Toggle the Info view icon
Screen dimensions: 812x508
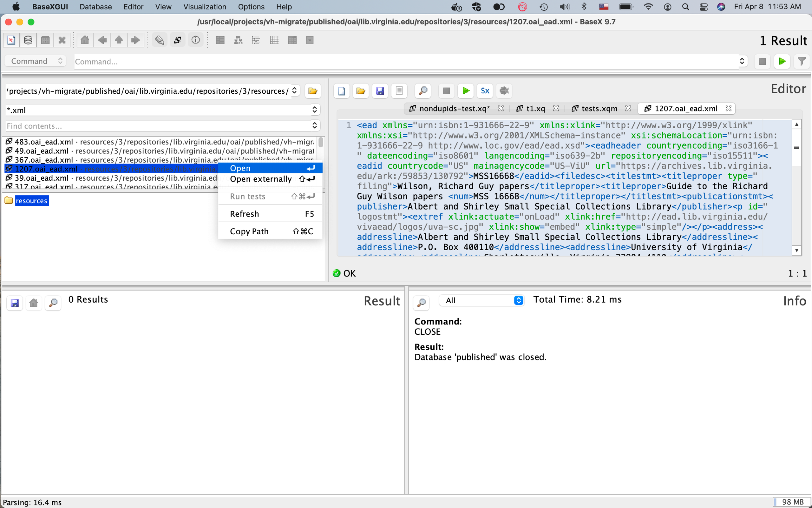pyautogui.click(x=196, y=40)
